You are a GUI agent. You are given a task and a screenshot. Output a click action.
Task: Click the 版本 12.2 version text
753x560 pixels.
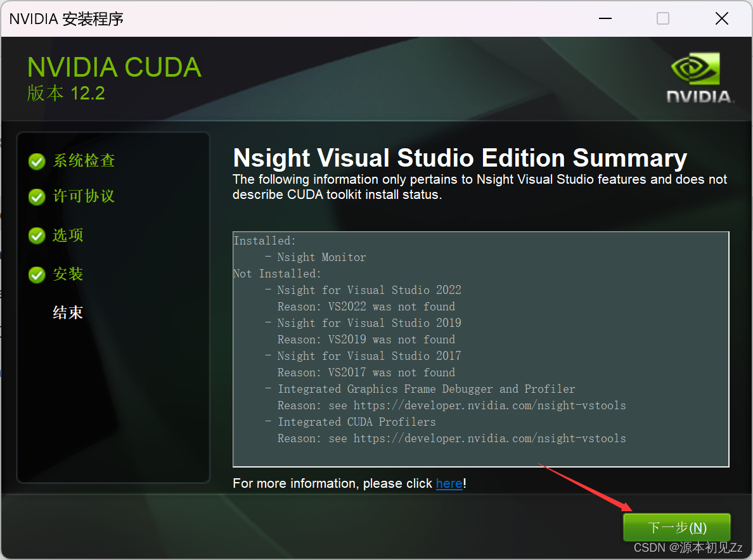pos(66,93)
